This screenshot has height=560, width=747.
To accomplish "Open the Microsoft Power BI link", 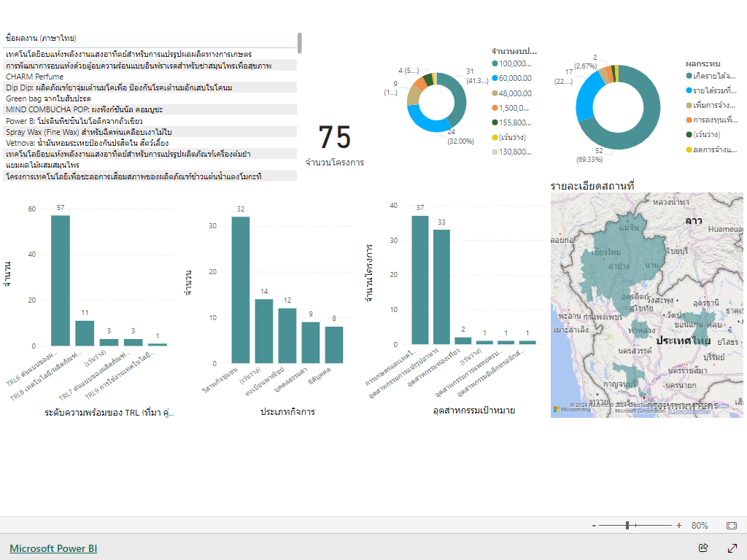I will click(x=53, y=548).
